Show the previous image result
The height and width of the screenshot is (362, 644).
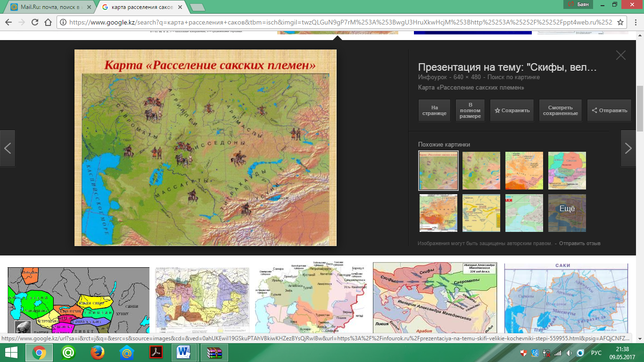click(x=8, y=148)
